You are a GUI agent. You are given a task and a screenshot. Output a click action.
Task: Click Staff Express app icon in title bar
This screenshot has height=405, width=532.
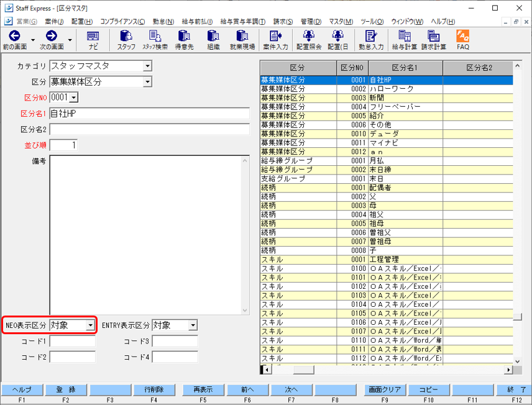[x=9, y=8]
